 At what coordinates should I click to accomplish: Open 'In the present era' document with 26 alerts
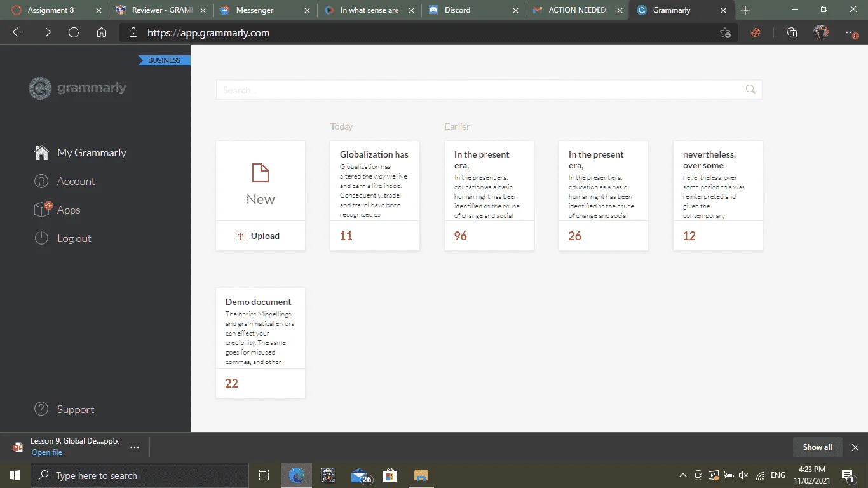pos(604,196)
